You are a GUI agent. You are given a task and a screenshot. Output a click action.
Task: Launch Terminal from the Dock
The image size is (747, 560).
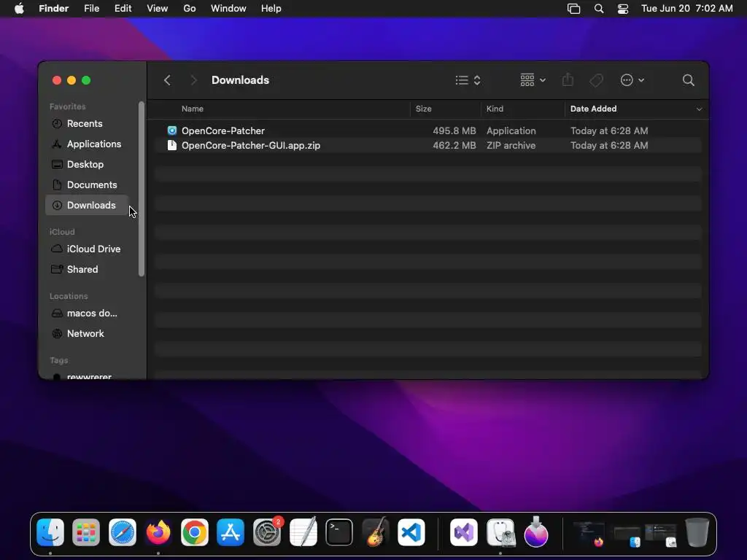tap(339, 532)
